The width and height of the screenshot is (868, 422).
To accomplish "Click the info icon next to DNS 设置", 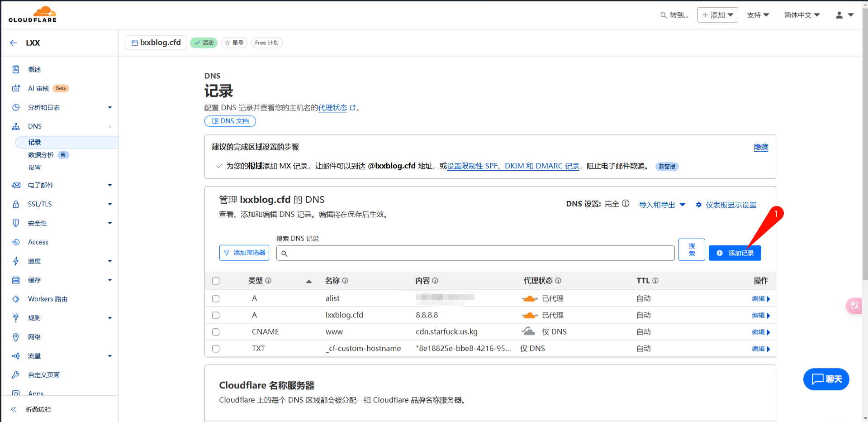I will 626,204.
